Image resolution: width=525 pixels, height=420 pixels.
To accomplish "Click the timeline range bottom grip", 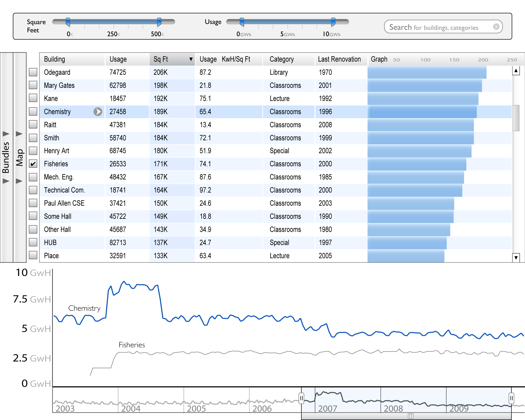I will (411, 416).
